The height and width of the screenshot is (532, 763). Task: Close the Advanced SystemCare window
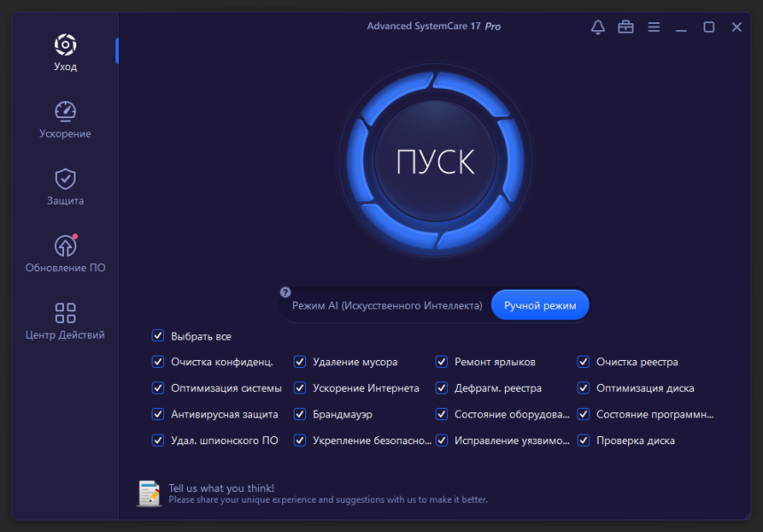click(736, 27)
